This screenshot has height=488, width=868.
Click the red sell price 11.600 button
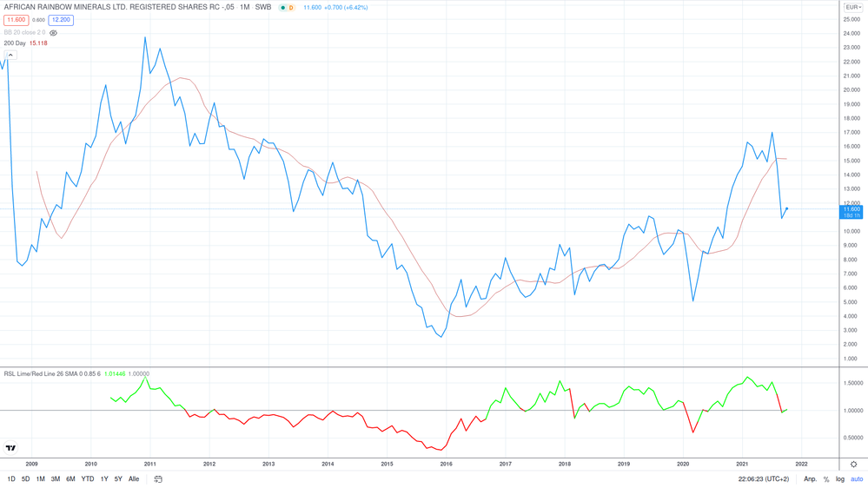coord(16,20)
